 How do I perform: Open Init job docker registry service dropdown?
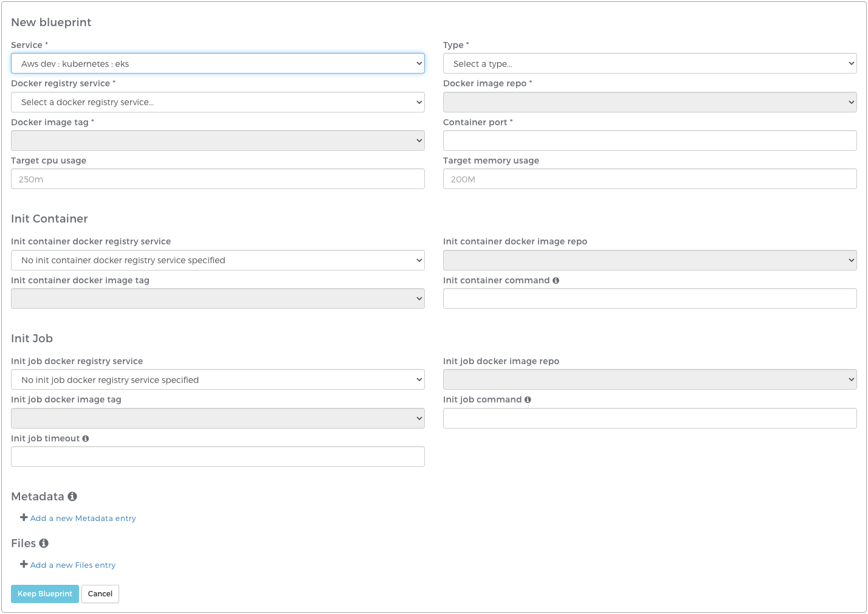click(x=218, y=380)
